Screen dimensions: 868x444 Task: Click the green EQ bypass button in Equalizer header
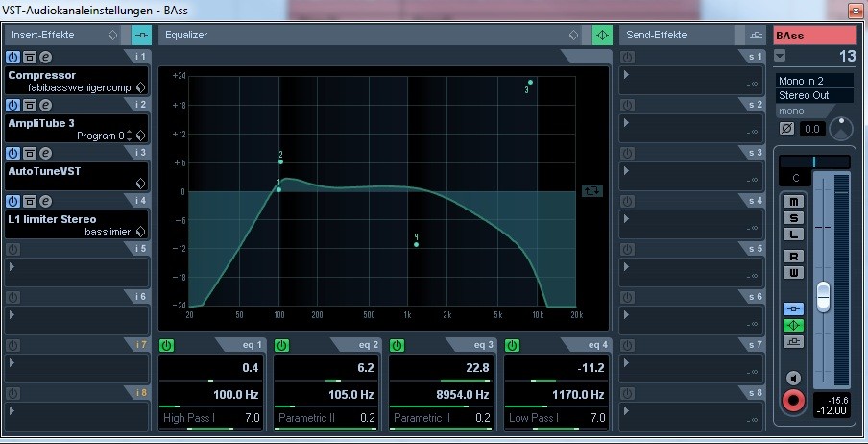click(x=601, y=35)
